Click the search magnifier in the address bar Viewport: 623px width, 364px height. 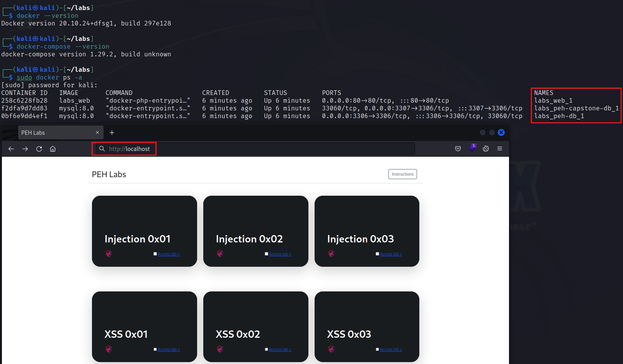102,148
